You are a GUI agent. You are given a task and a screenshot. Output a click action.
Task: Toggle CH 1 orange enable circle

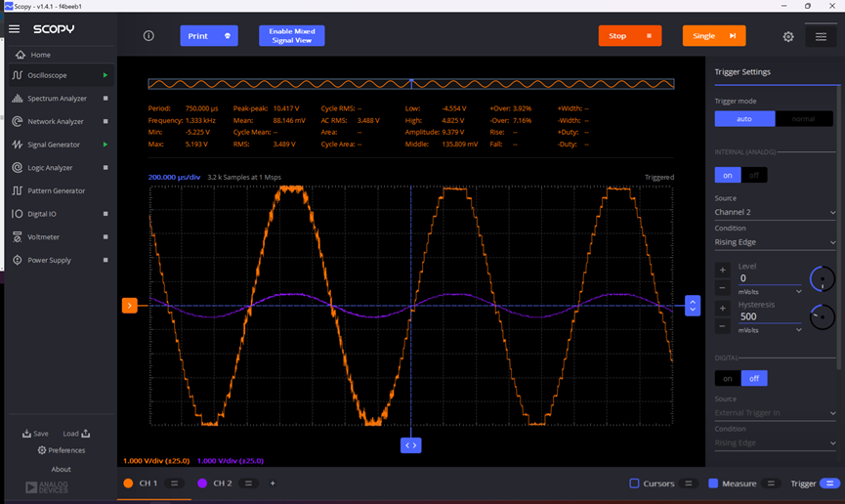coord(128,483)
